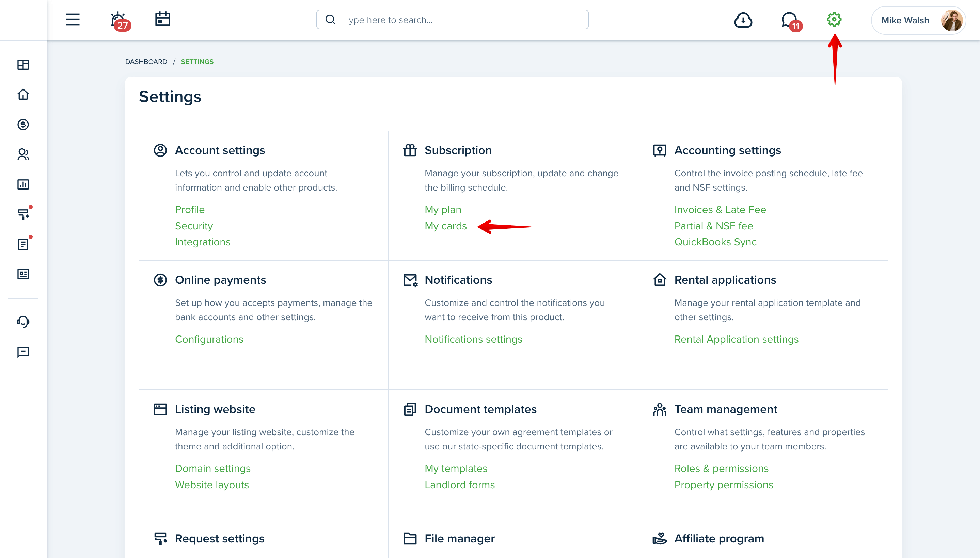
Task: Open the QuickBooks Sync link
Action: [715, 242]
